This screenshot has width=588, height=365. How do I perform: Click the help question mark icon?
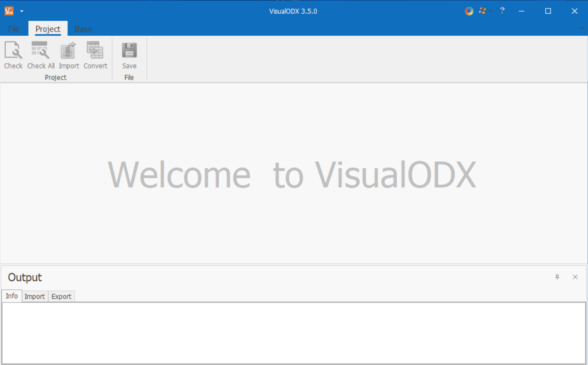click(x=502, y=11)
